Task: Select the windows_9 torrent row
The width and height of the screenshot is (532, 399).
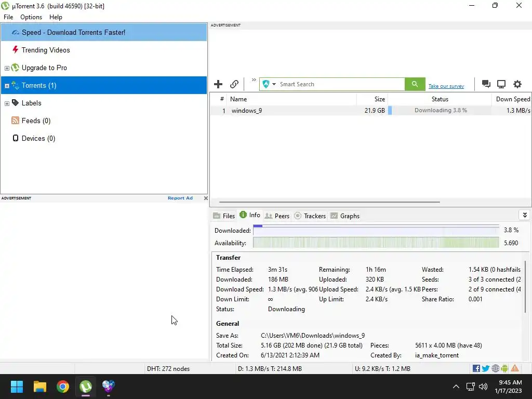Action: (x=370, y=110)
